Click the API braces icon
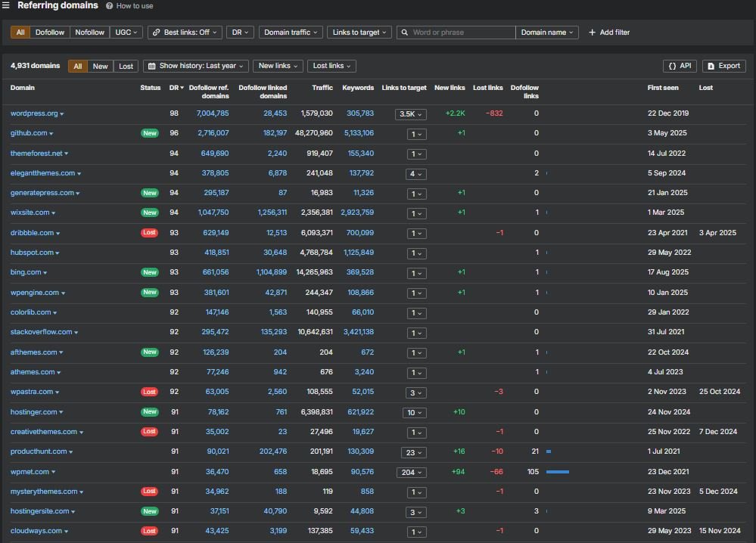 pos(672,66)
